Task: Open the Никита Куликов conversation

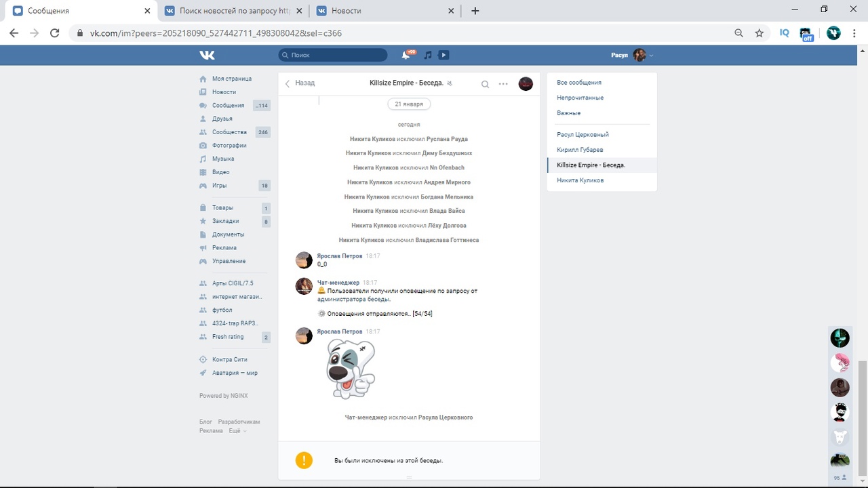Action: point(580,180)
